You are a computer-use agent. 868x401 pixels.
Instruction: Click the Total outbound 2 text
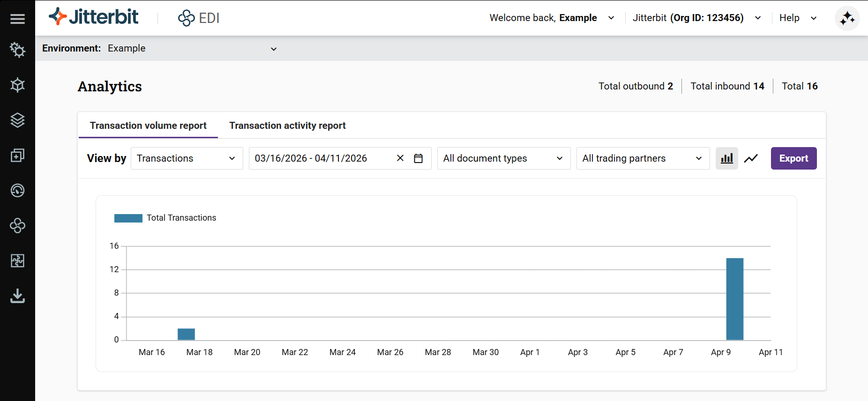point(636,86)
